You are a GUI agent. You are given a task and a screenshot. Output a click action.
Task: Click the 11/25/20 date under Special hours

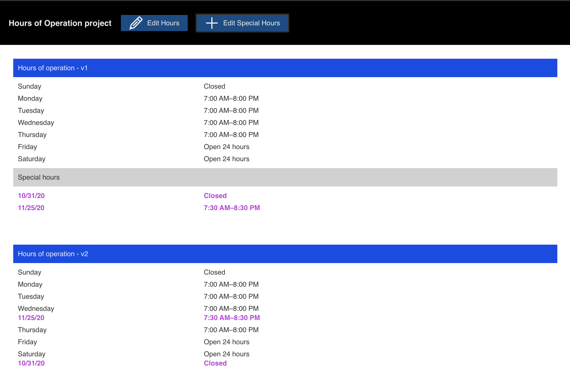pos(31,208)
